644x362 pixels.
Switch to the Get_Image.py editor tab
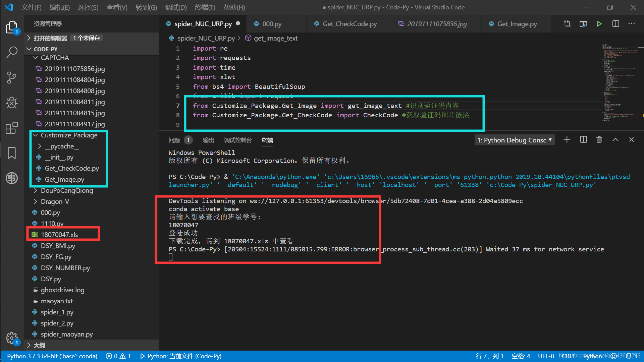(517, 24)
